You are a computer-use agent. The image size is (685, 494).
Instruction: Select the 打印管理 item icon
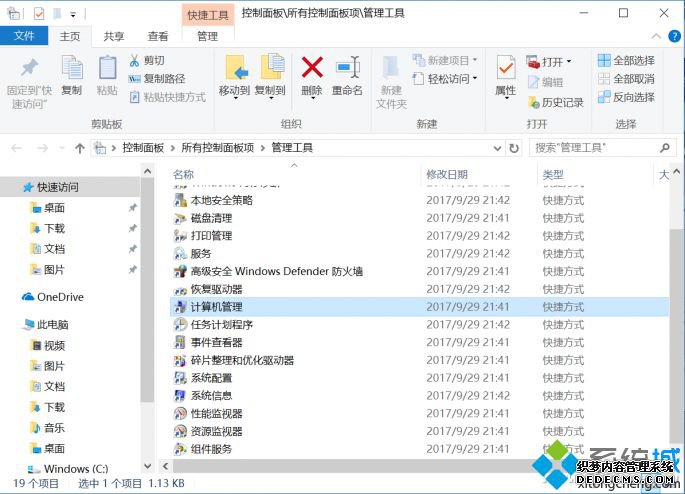(x=180, y=235)
